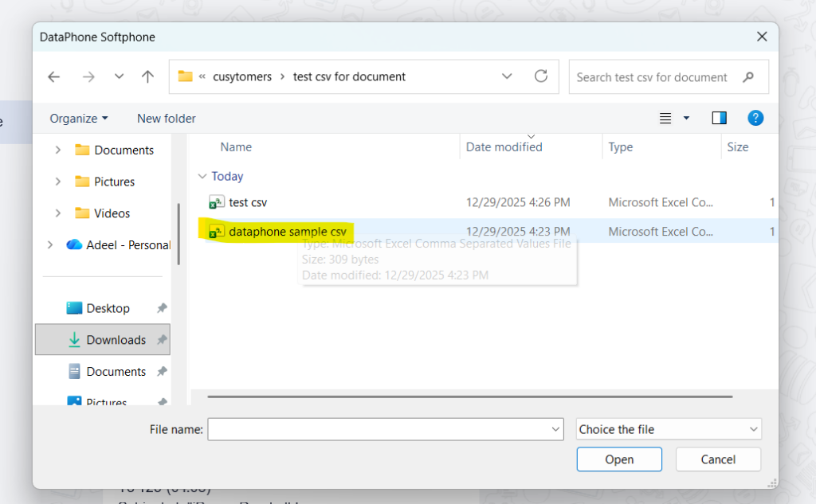Open Recent locations dropdown chevron
This screenshot has width=816, height=504.
click(x=119, y=77)
